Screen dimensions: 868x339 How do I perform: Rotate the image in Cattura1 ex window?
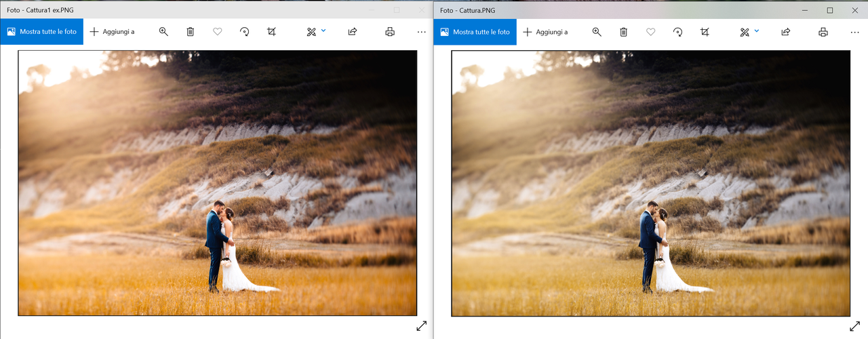tap(245, 32)
